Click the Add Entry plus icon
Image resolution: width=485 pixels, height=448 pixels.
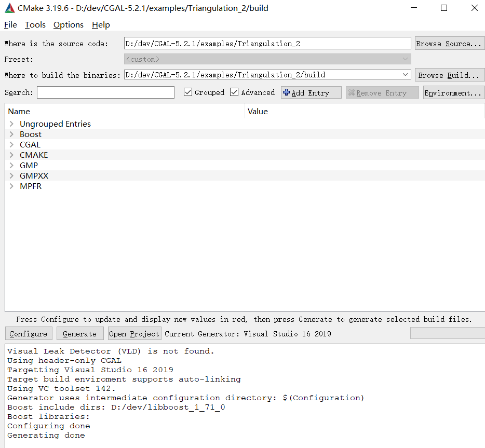tap(287, 92)
